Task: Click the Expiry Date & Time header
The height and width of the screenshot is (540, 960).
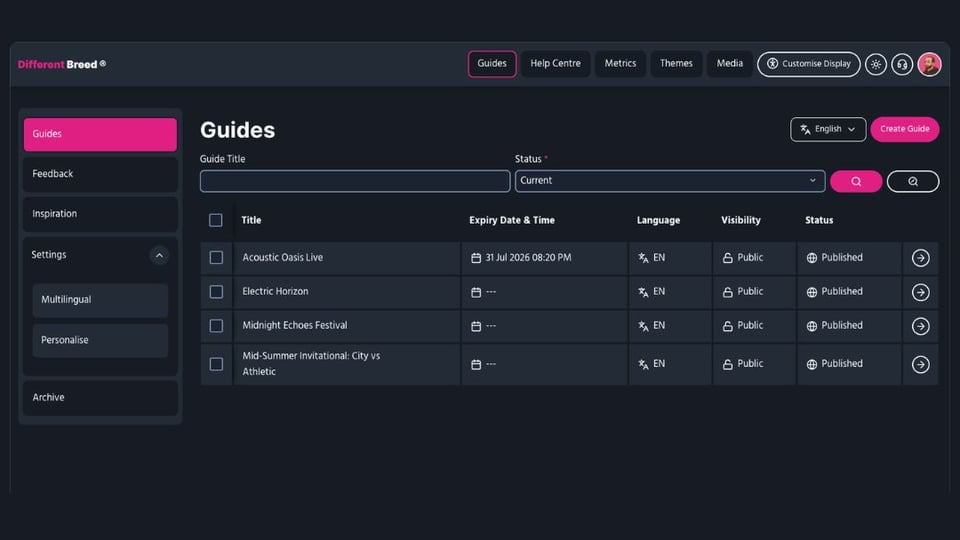Action: (512, 220)
